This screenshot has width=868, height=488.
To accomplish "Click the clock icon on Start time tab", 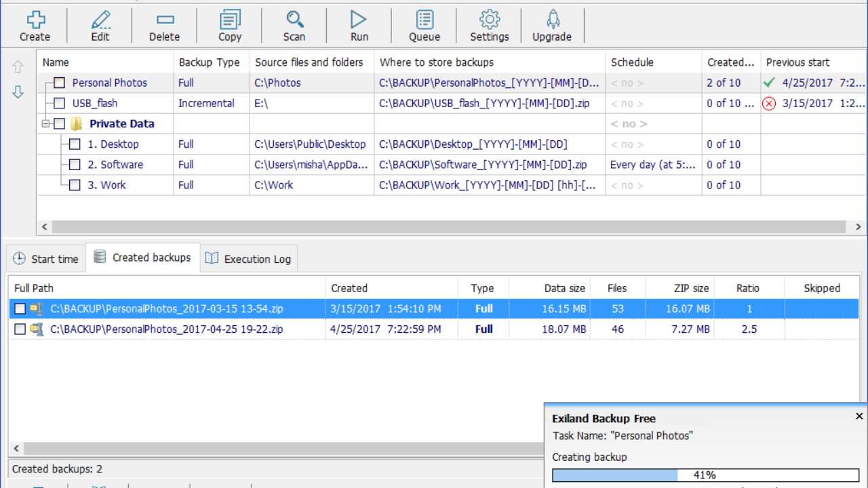I will point(19,259).
